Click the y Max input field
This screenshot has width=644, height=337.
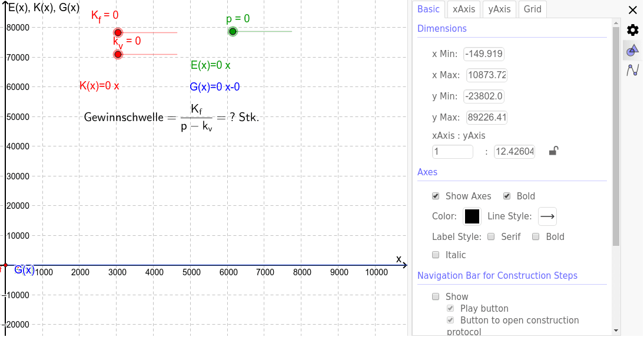[487, 118]
